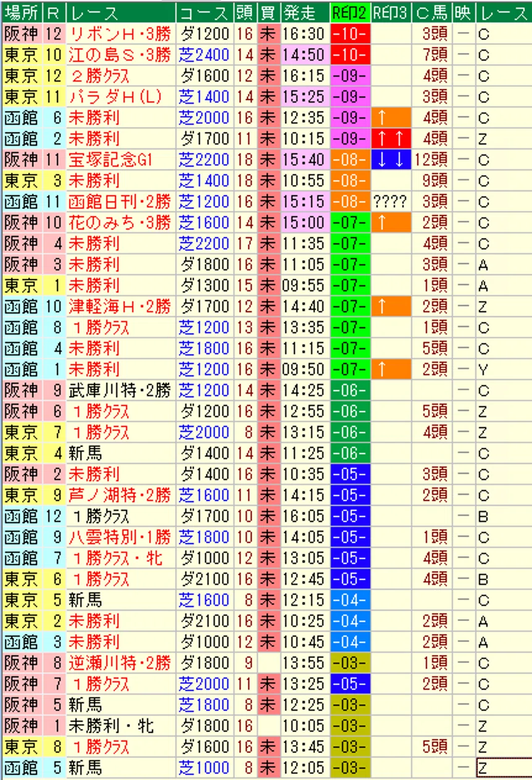Click the -10- cell in the 16:30 row
The width and height of the screenshot is (532, 780).
[350, 34]
